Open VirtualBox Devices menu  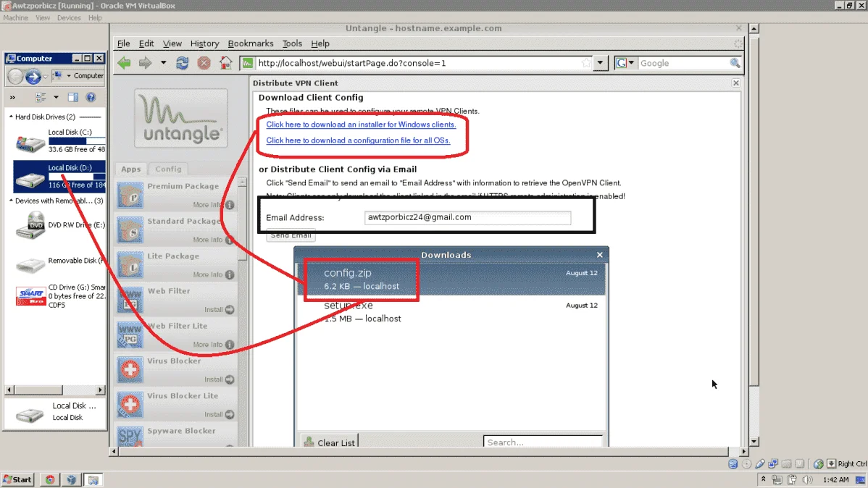pyautogui.click(x=69, y=17)
